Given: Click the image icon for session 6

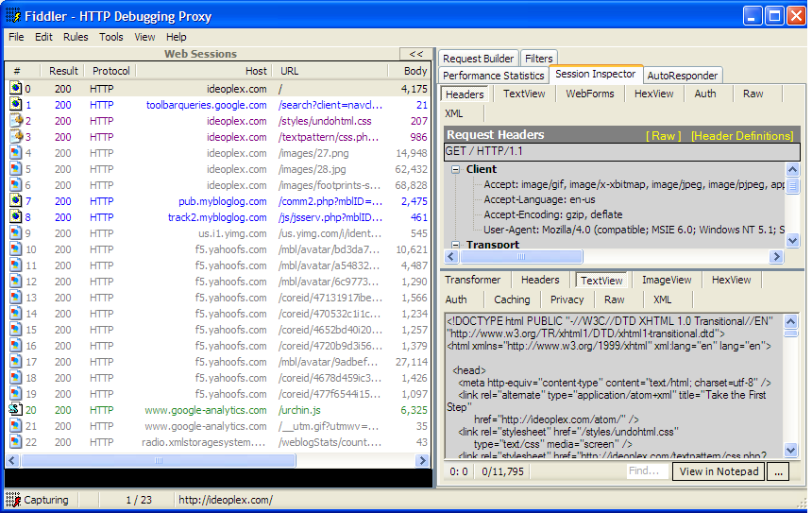Looking at the screenshot, I should tap(16, 184).
